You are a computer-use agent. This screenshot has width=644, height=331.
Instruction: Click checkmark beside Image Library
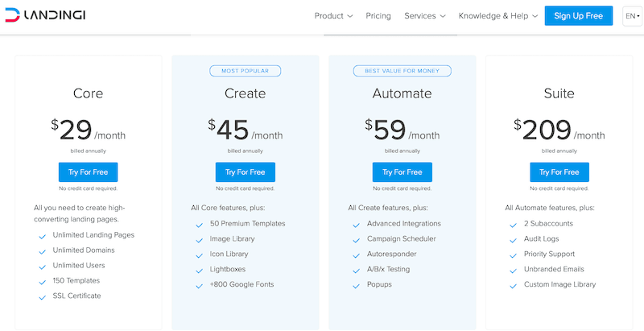click(199, 241)
